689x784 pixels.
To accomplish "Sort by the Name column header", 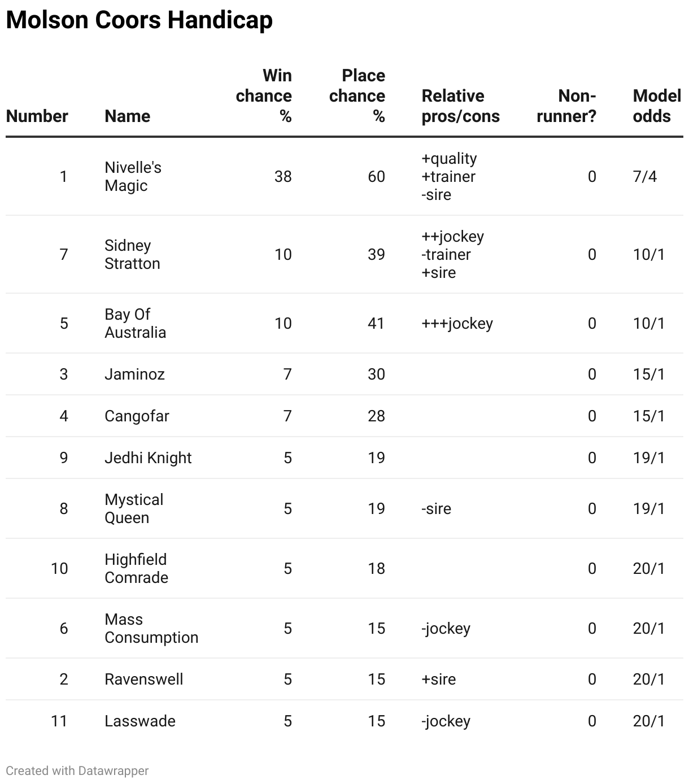I will (127, 116).
